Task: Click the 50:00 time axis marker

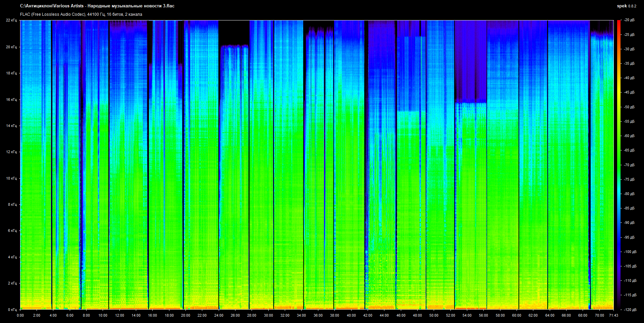Action: pos(434,315)
